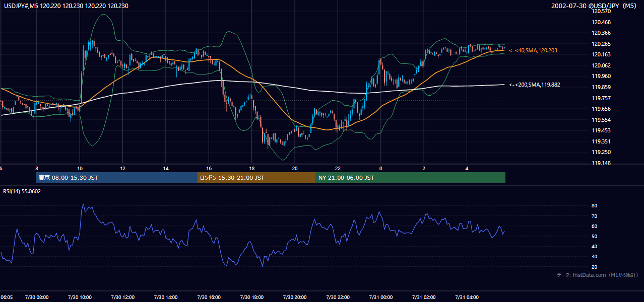
Task: Click RSI scale value 20
Action: coord(595,267)
